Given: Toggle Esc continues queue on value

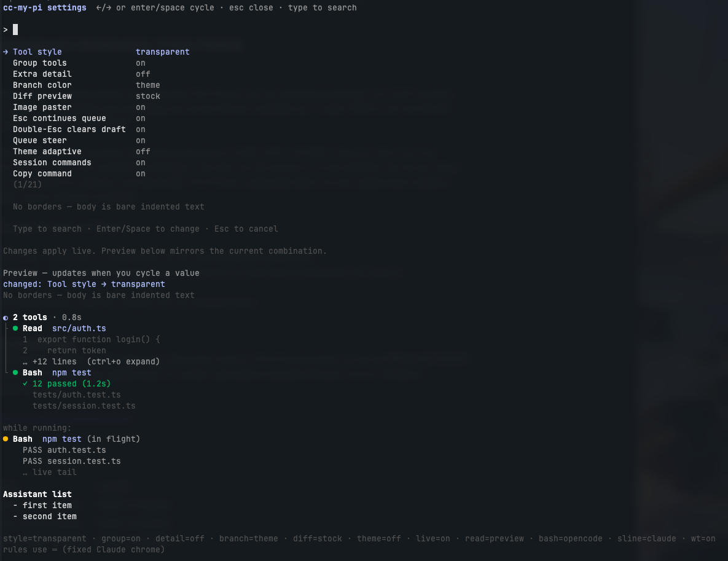Looking at the screenshot, I should click(x=141, y=119).
